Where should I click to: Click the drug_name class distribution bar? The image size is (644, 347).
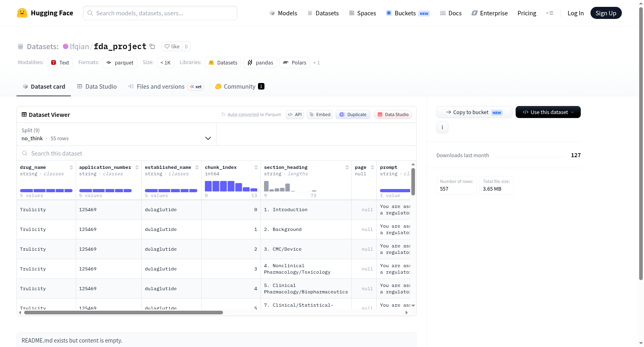(46, 190)
